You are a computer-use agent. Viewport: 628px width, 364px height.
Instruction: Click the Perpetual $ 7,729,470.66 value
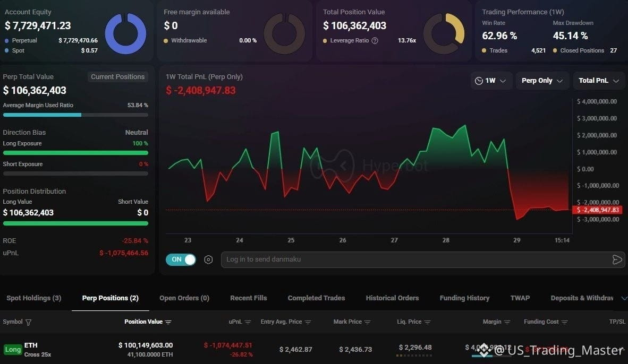click(78, 40)
